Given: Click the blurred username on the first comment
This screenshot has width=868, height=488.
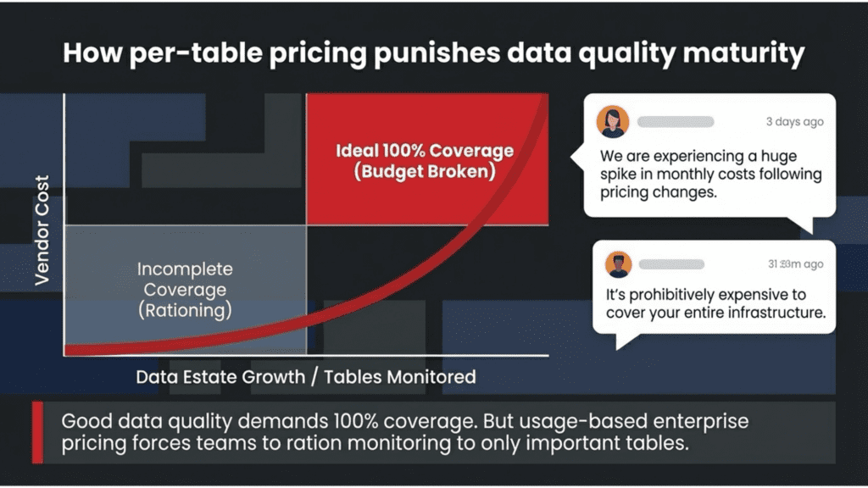Looking at the screenshot, I should 675,122.
